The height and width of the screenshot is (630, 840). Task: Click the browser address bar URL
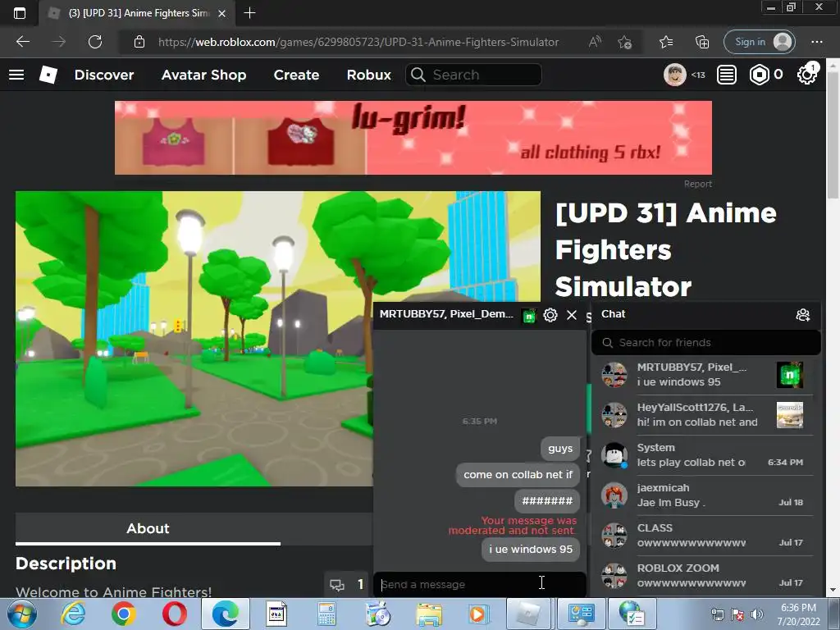point(358,42)
